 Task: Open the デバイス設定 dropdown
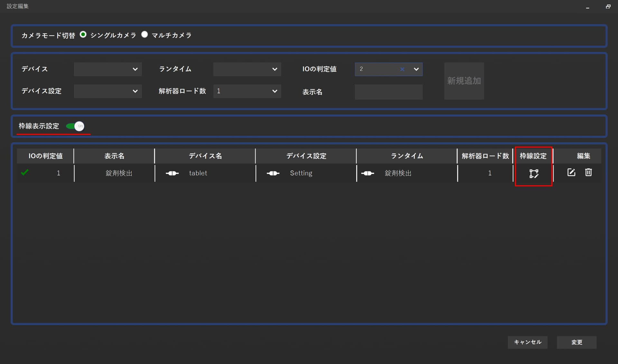[108, 91]
